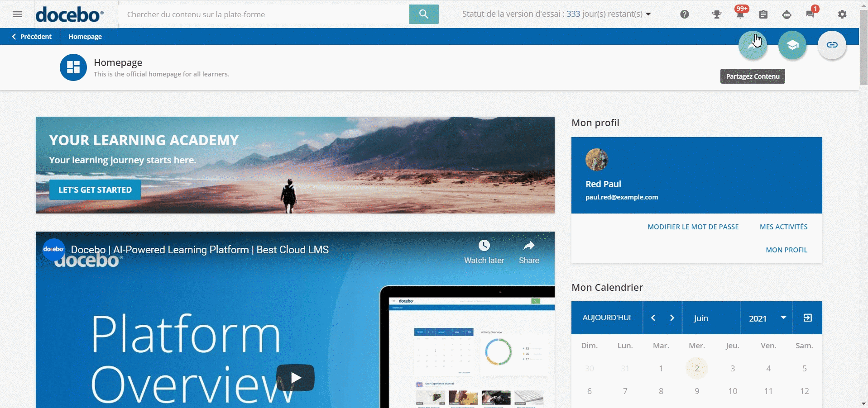Screen dimensions: 868x408
Task: Open the virtual coach bot icon
Action: click(x=787, y=14)
